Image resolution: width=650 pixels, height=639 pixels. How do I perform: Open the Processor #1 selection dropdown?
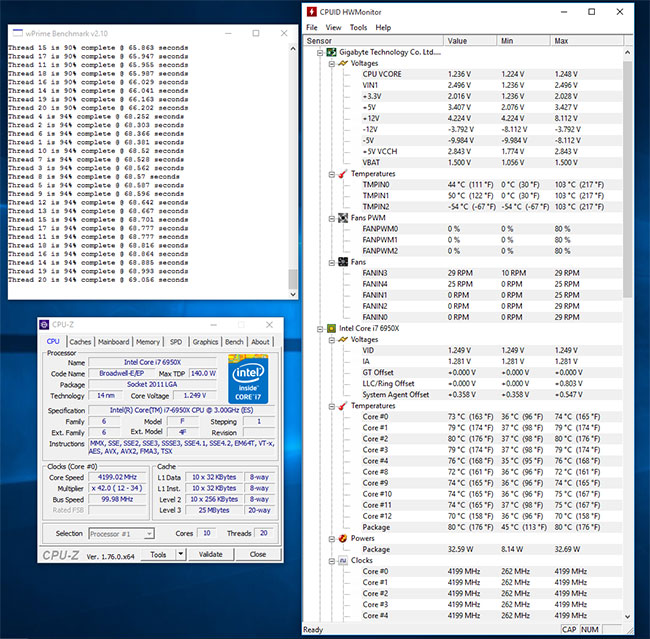click(149, 534)
